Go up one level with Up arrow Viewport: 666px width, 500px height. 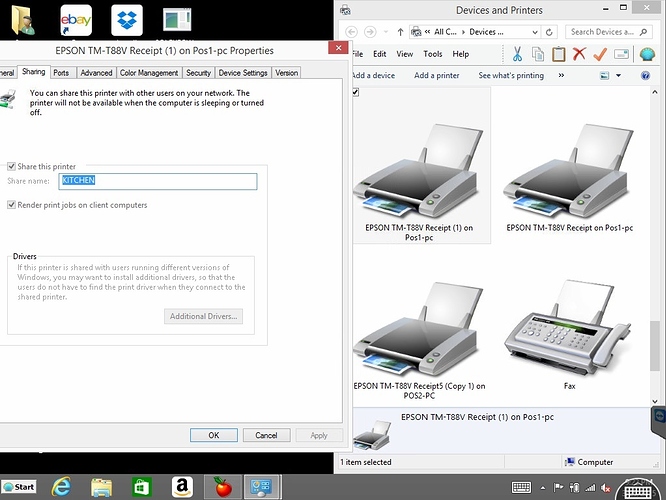400,32
